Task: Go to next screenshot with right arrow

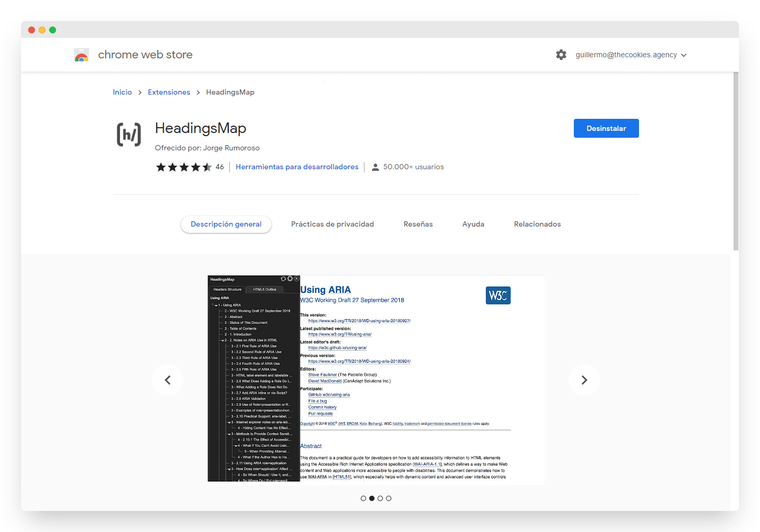Action: pos(584,380)
